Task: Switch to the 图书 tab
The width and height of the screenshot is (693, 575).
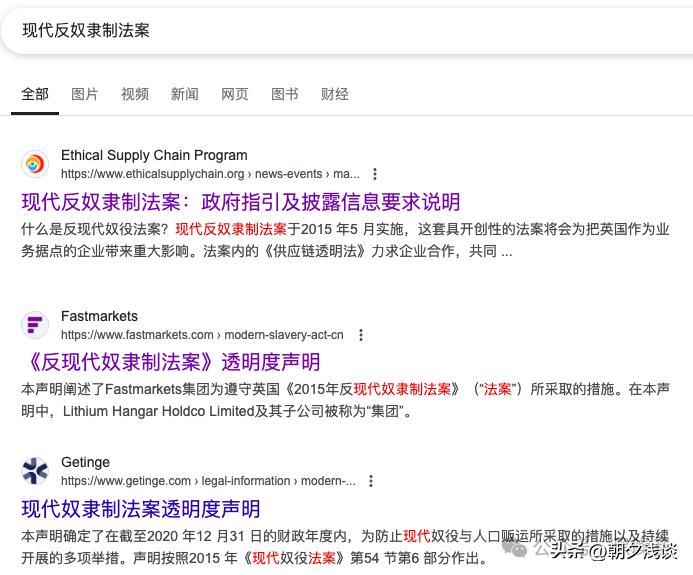Action: click(x=285, y=94)
